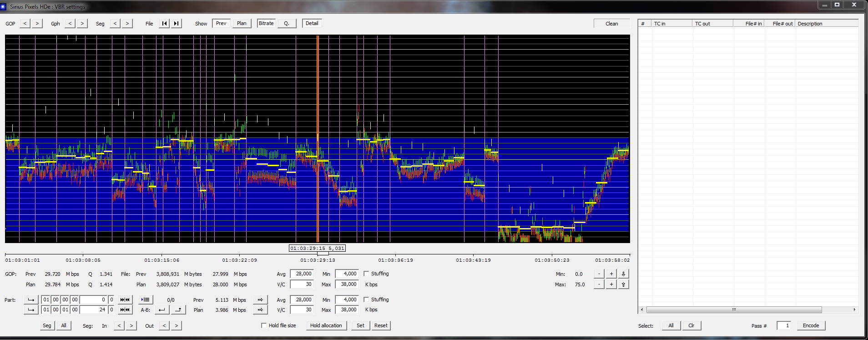Switch graph to Q. view
Screen dimensions: 868x340
[x=287, y=24]
